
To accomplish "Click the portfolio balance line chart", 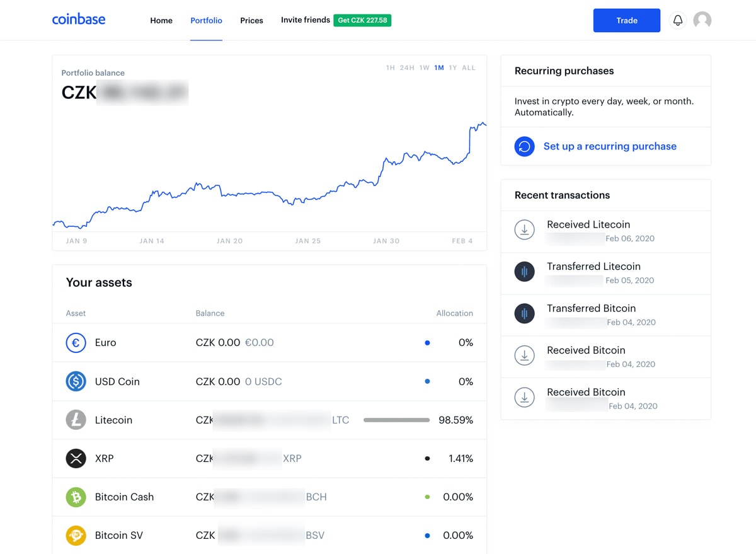I will tap(270, 175).
